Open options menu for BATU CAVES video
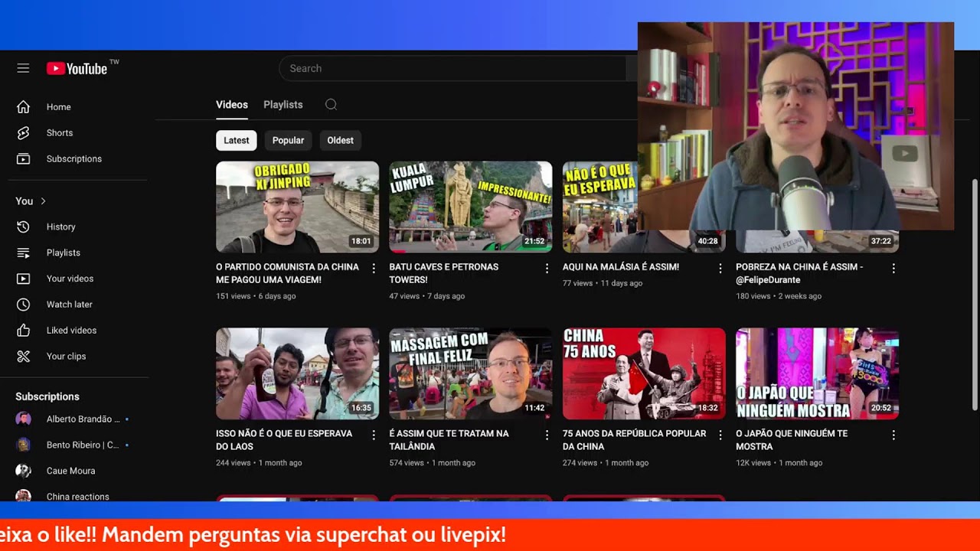Image resolution: width=980 pixels, height=551 pixels. coord(547,269)
